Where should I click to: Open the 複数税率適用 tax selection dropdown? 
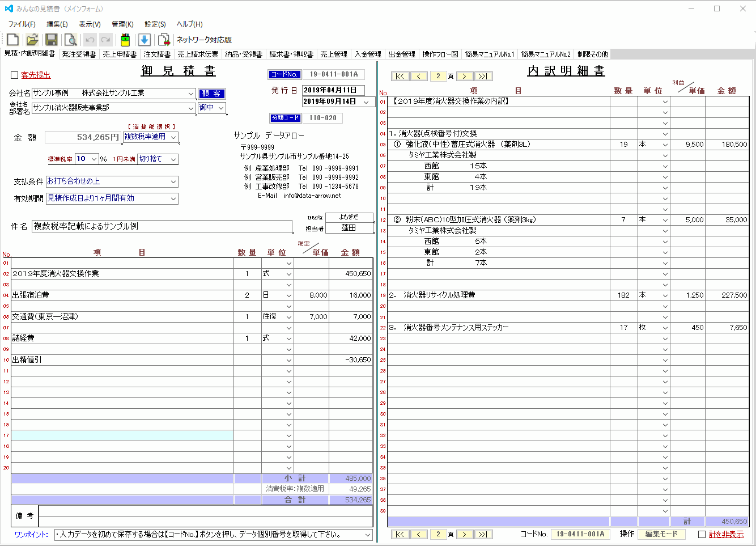coord(173,137)
